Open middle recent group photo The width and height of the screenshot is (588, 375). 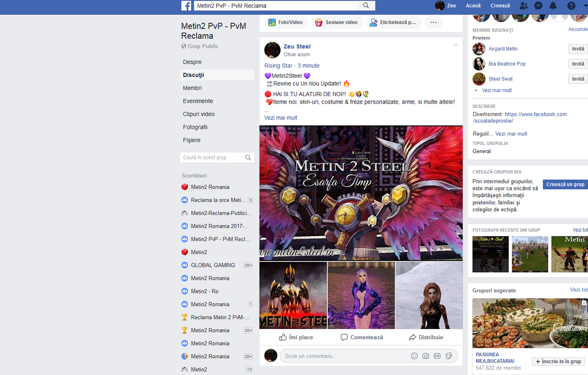tap(530, 254)
